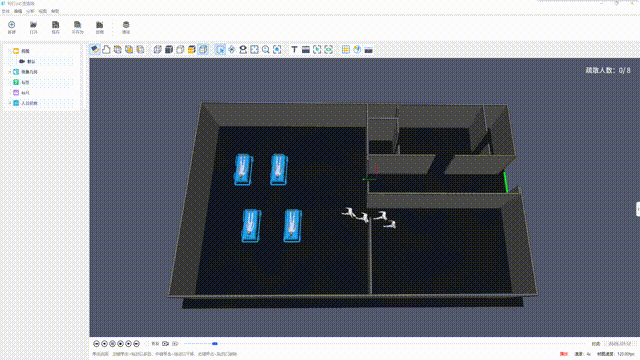Collapse the top folder tree node
This screenshot has height=360, width=640.
coord(10,51)
